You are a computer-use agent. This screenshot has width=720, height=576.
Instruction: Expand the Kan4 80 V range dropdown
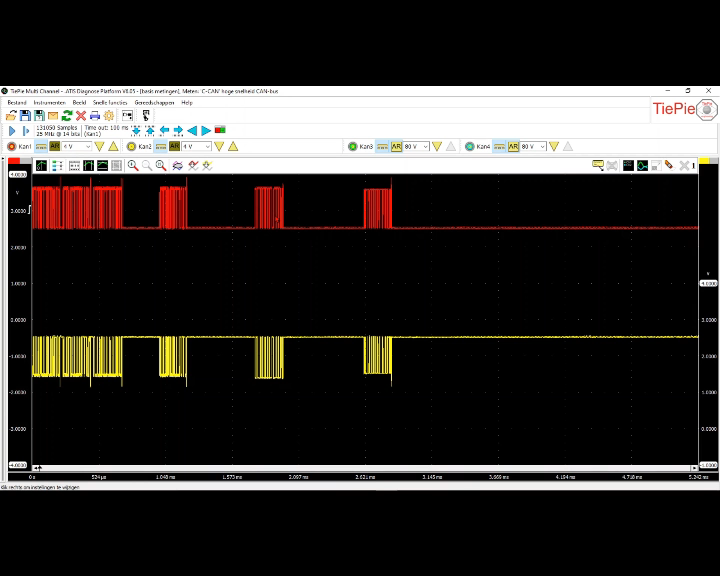tap(542, 147)
